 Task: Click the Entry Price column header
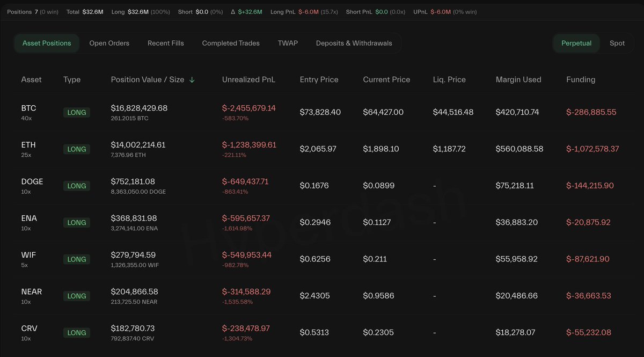pos(319,79)
